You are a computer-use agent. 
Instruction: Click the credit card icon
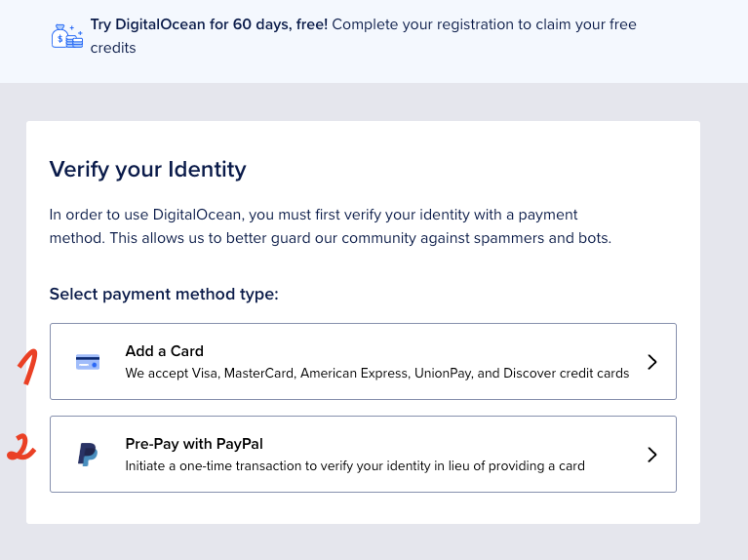(x=88, y=362)
